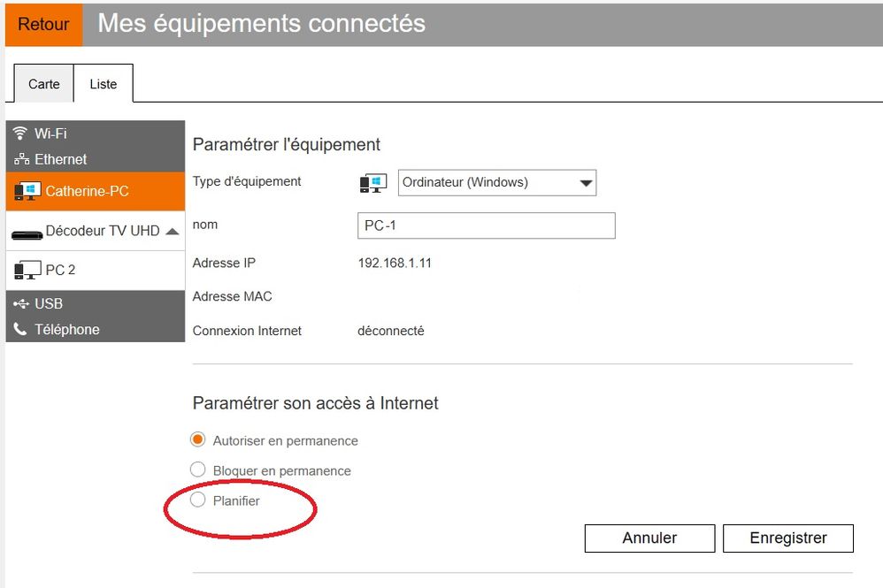Click the set-top box icon for Décodeur TV UHD
The width and height of the screenshot is (883, 588).
coord(27,232)
